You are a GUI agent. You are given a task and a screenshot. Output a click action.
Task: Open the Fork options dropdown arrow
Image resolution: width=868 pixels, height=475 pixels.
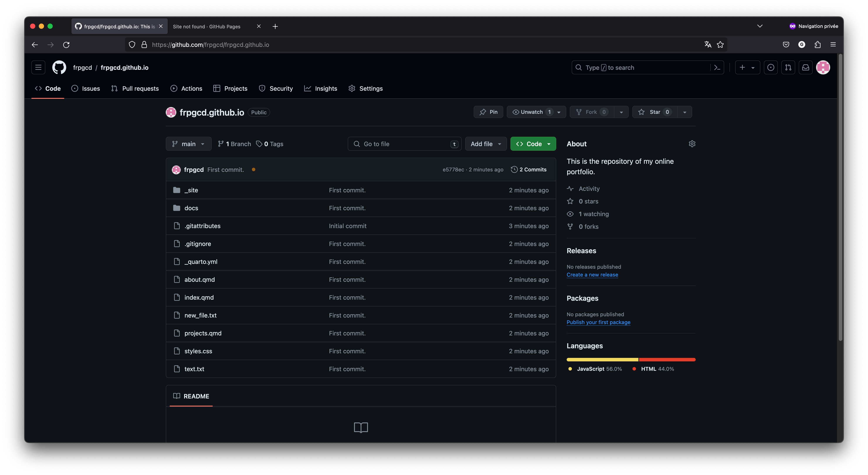[x=621, y=112]
